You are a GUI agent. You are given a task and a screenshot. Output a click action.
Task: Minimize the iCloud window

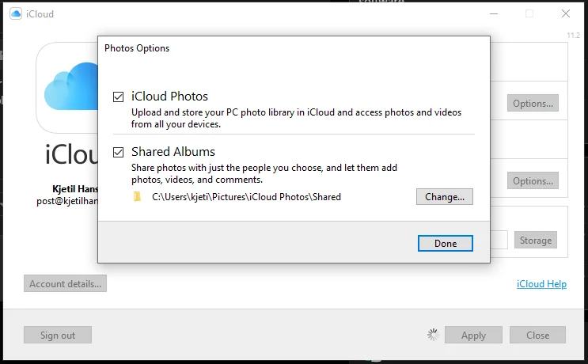(x=494, y=14)
